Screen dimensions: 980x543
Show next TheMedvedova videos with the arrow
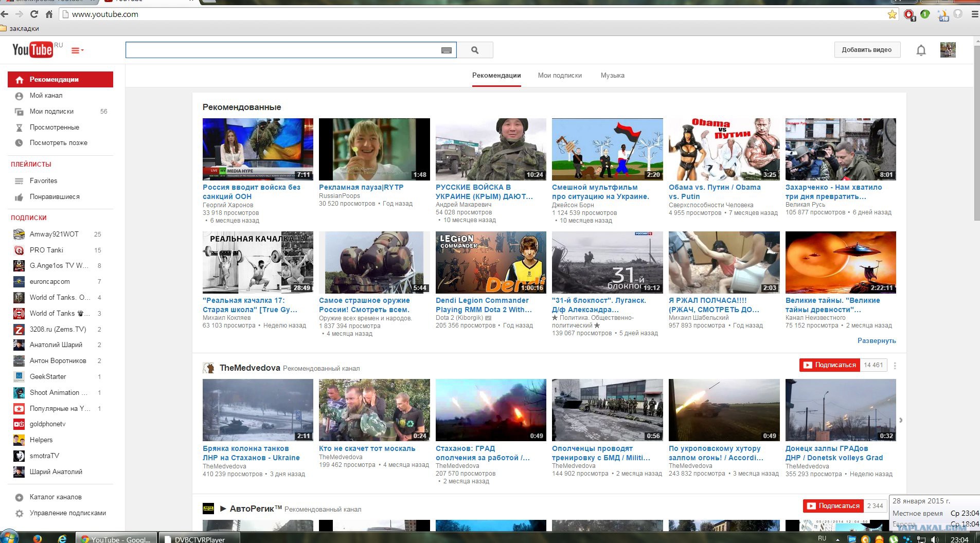[x=901, y=420]
